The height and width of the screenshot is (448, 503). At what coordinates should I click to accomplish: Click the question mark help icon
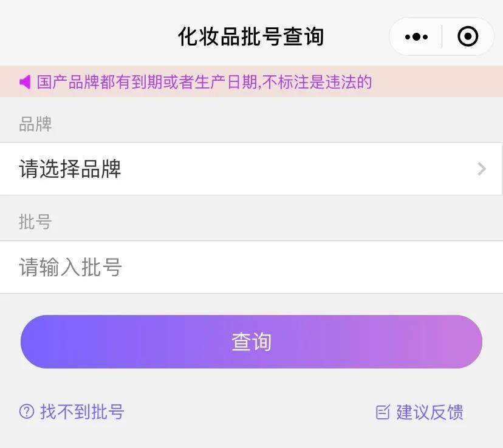[x=27, y=412]
